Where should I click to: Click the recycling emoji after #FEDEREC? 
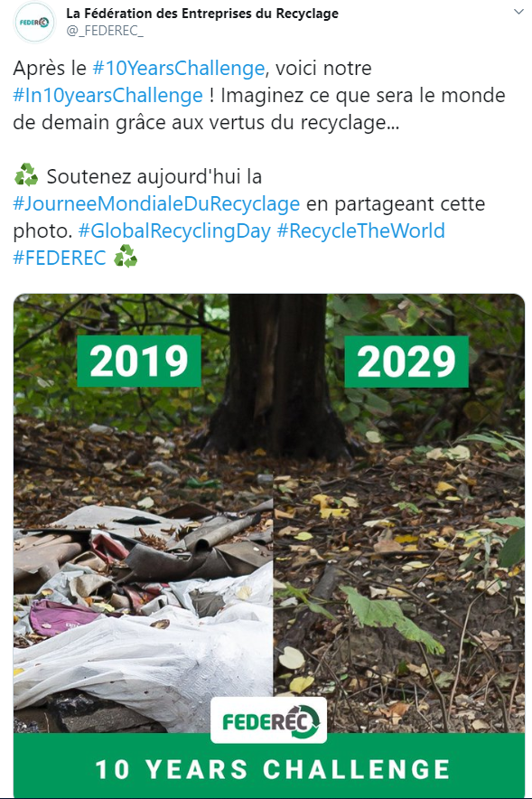[x=126, y=256]
